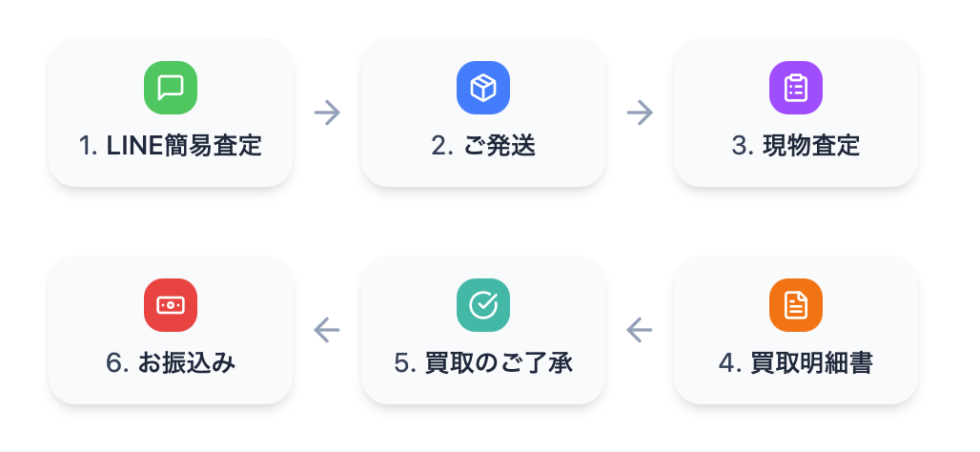Open the "3. 現物査定" step label
This screenshot has width=980, height=452.
pos(796,146)
